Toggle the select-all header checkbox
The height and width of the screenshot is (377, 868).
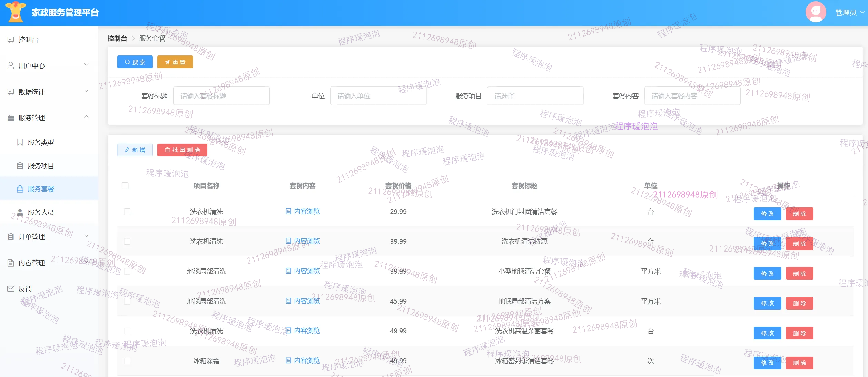pos(125,186)
